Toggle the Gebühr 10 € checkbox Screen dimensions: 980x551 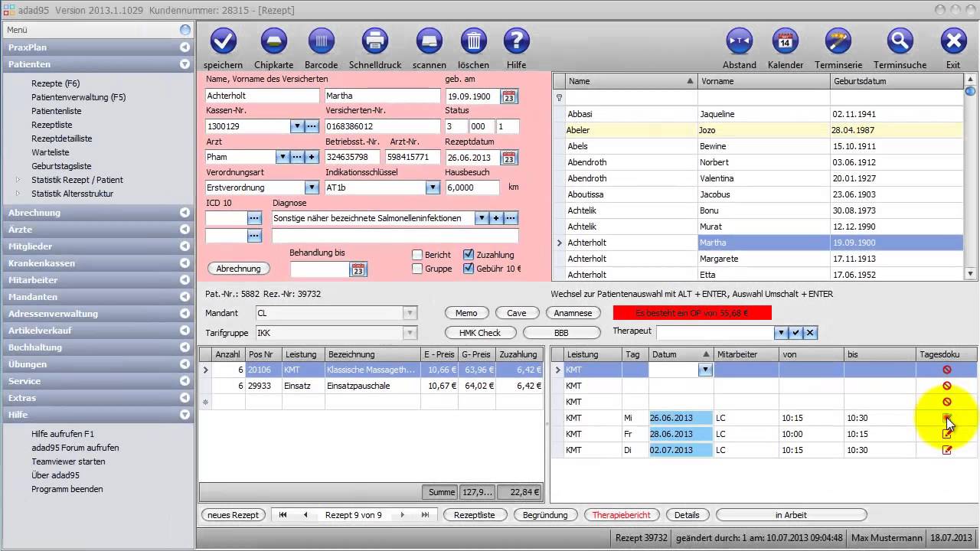coord(469,269)
